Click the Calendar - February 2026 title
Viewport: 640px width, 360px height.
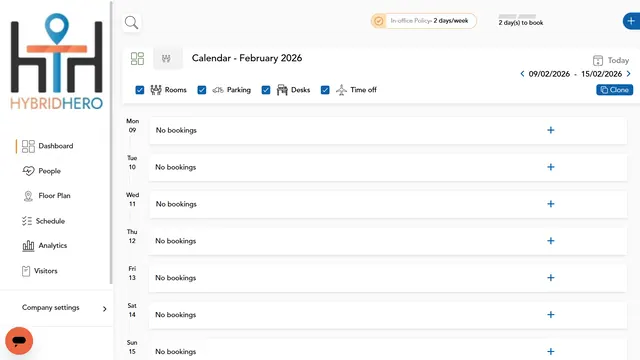point(247,58)
